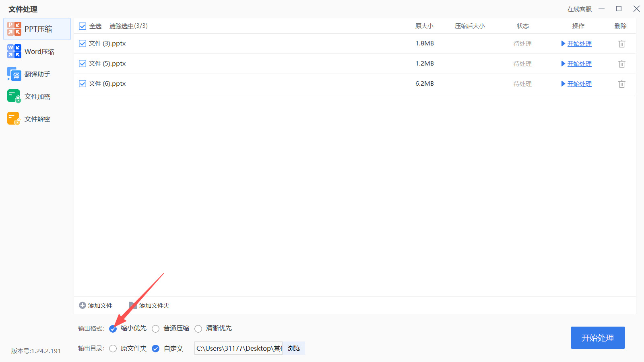
Task: Click the 状态 column header
Action: pyautogui.click(x=523, y=26)
